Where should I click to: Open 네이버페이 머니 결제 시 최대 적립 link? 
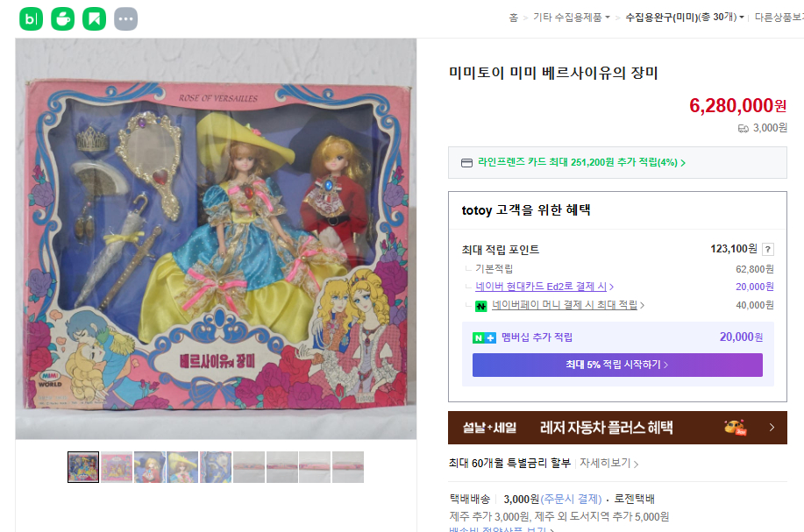pyautogui.click(x=568, y=305)
